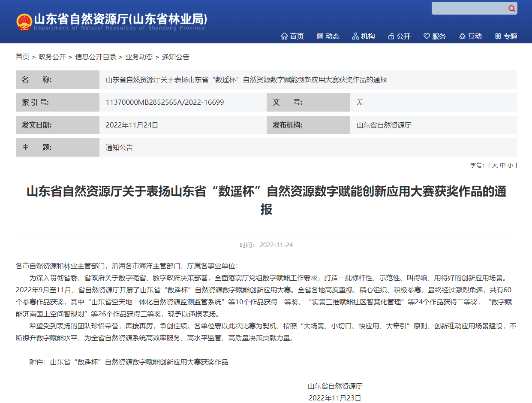The width and height of the screenshot is (532, 403).
Task: Click the 主题 value 通知公告
Action: (119, 147)
